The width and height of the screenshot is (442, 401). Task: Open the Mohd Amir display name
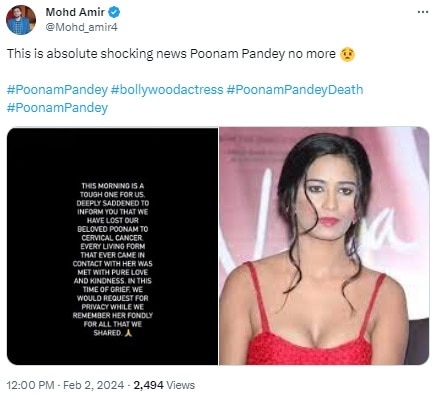(x=75, y=12)
